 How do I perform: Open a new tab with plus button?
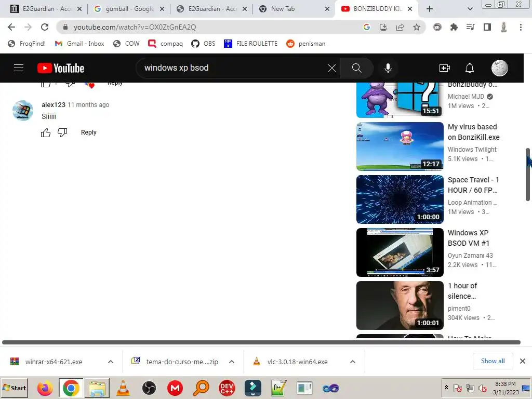pyautogui.click(x=430, y=9)
